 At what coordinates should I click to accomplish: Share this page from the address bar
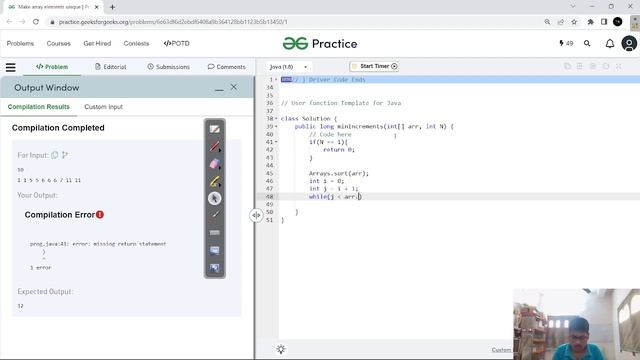click(x=561, y=22)
